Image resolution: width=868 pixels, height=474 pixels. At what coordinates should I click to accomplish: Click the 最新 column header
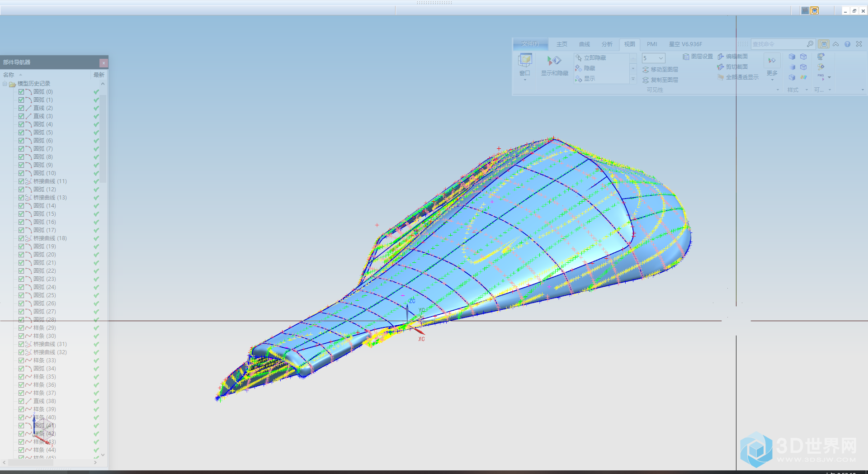[x=99, y=75]
